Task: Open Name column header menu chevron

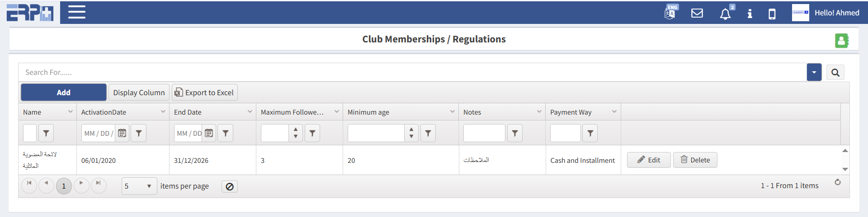Action: pos(71,111)
